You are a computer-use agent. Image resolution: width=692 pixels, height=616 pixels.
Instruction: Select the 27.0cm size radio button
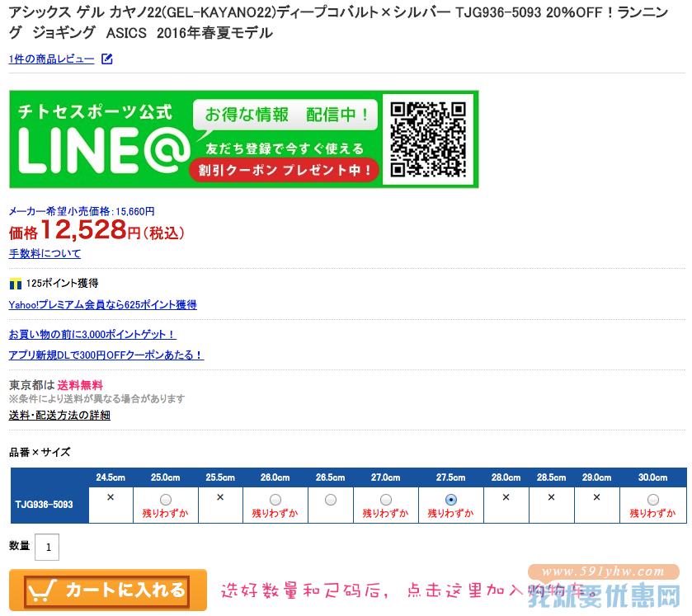click(x=386, y=500)
